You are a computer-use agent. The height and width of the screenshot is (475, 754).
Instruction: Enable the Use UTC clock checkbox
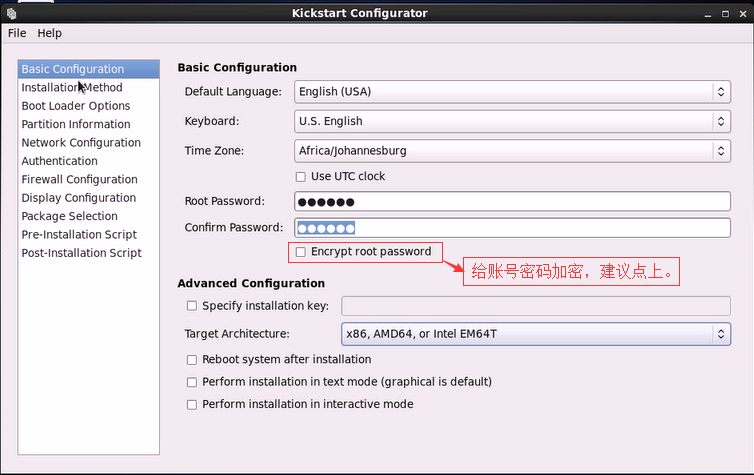301,177
